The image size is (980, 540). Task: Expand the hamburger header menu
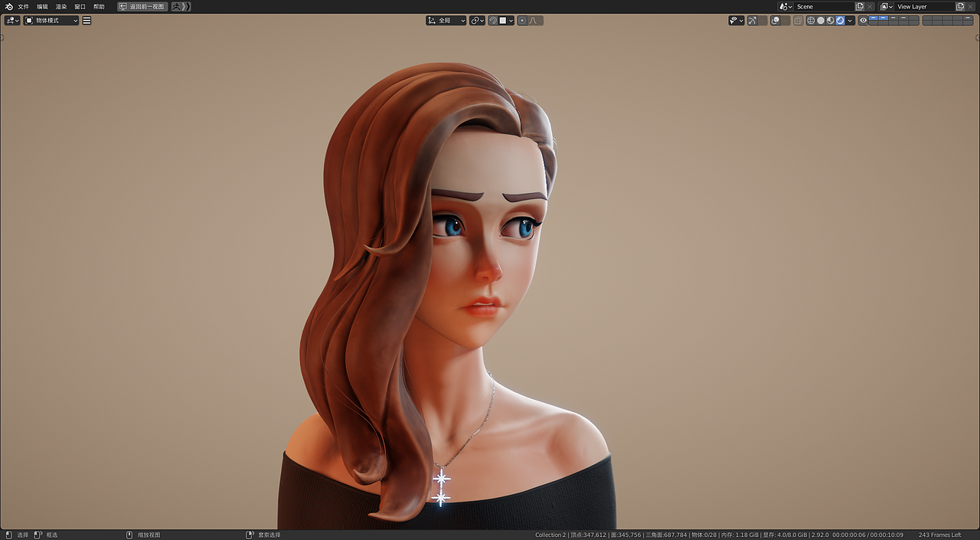pyautogui.click(x=87, y=21)
